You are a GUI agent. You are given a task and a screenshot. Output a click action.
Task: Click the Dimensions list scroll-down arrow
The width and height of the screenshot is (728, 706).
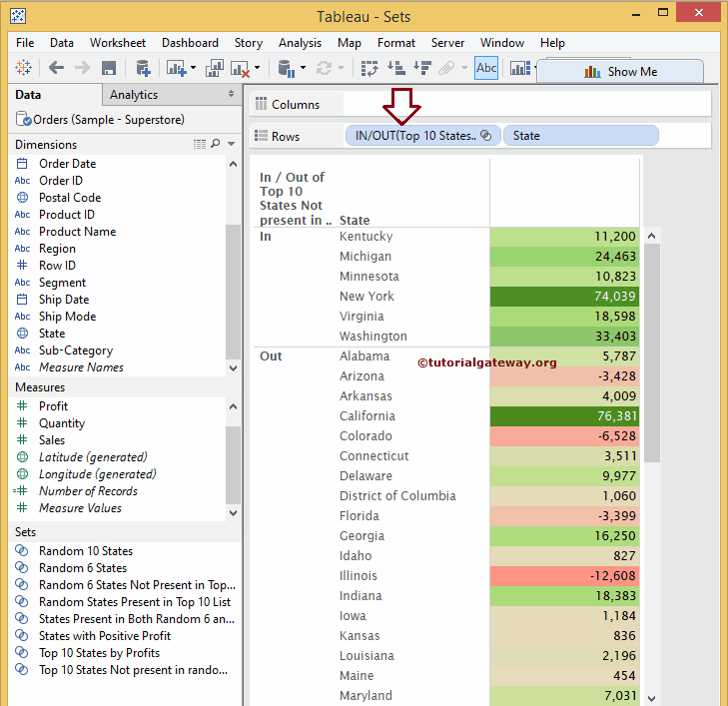233,368
